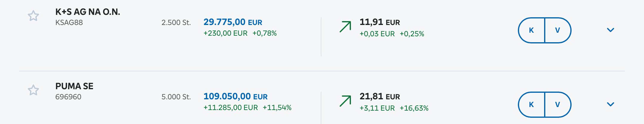Select WKN code KSAG88
This screenshot has width=644, height=124.
pos(69,23)
